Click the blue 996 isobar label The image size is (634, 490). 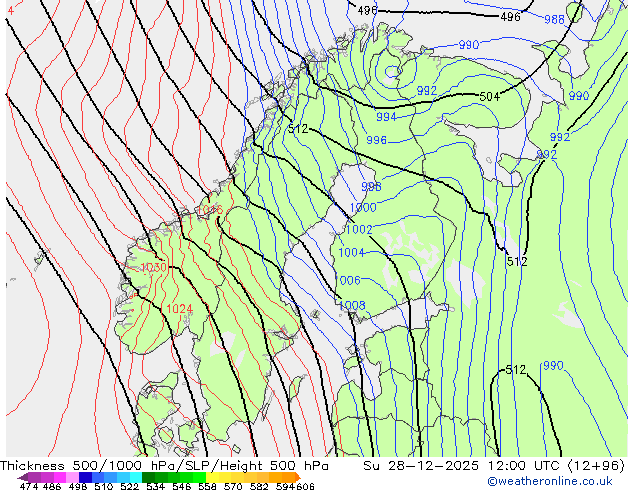[x=376, y=140]
